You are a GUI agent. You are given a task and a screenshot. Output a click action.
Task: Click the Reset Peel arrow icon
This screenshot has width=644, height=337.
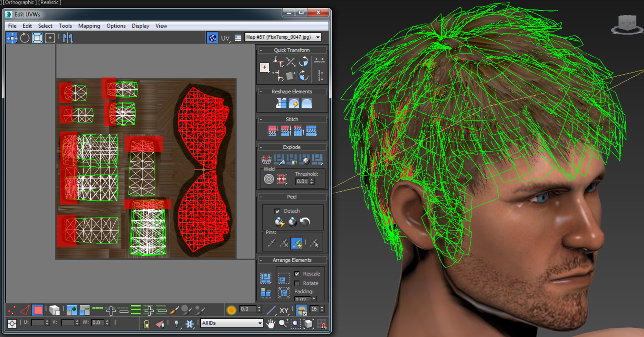tap(305, 222)
